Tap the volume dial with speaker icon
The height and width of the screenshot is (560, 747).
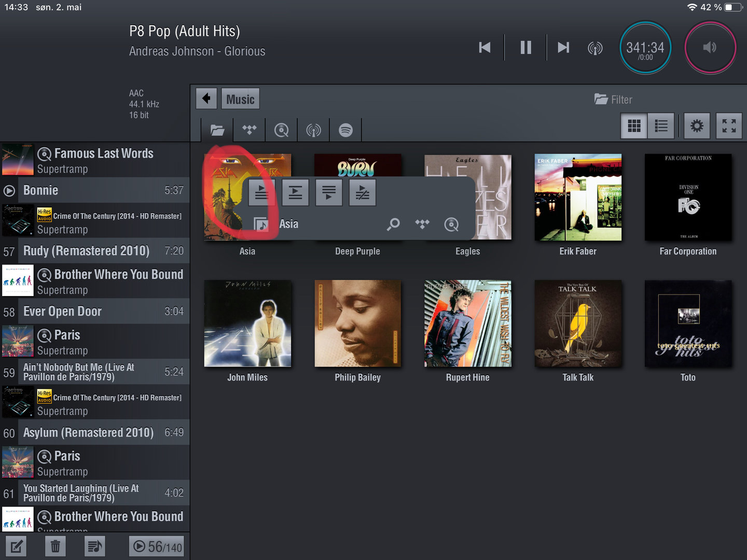[710, 48]
